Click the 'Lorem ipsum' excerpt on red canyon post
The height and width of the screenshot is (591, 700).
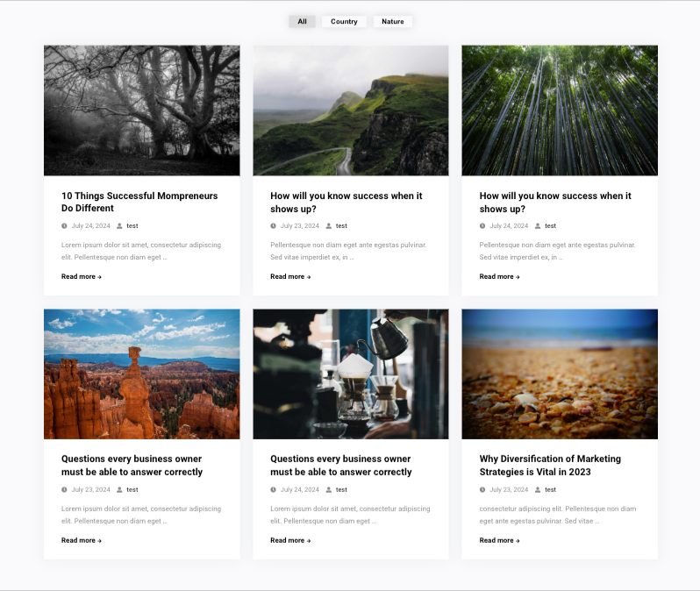pyautogui.click(x=141, y=515)
